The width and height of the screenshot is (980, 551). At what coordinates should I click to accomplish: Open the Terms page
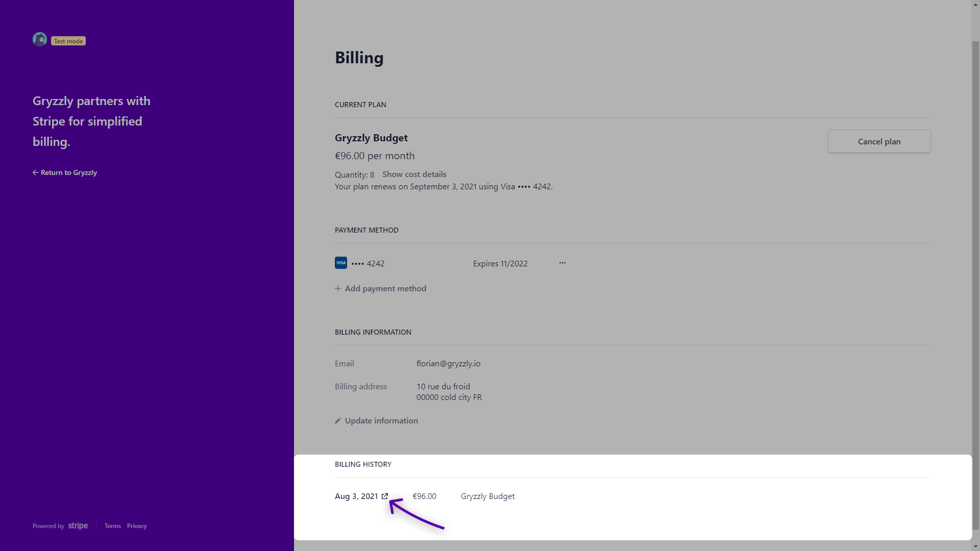(x=113, y=526)
